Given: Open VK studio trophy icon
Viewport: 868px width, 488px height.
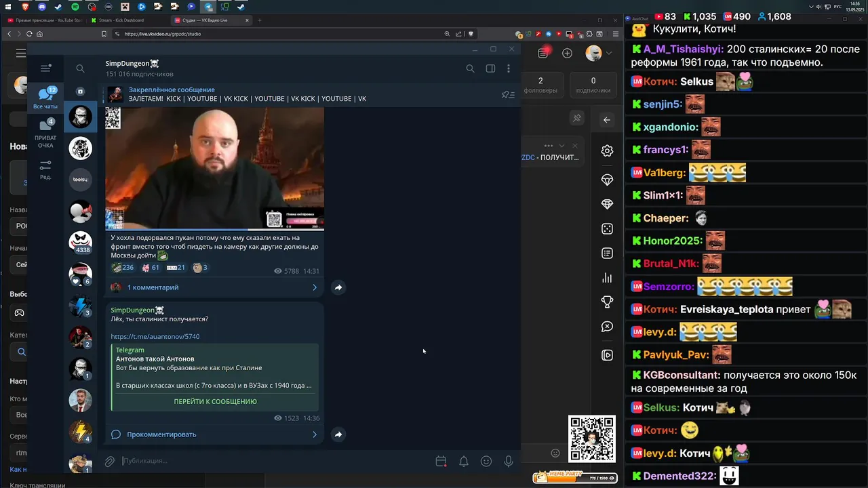Looking at the screenshot, I should point(607,302).
